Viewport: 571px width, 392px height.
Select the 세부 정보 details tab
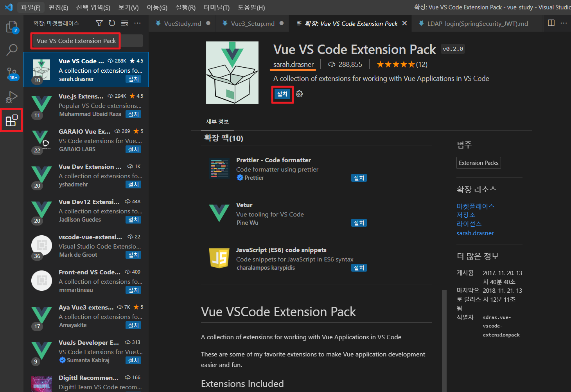[217, 122]
